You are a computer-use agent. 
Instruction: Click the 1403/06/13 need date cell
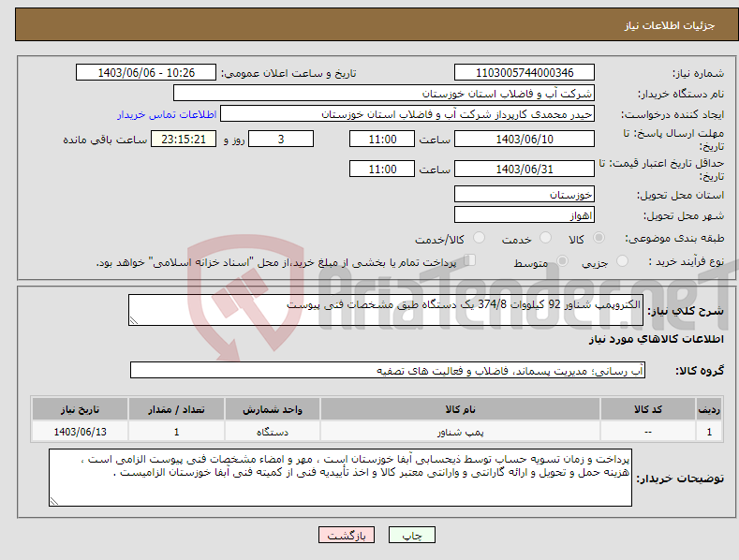click(x=81, y=432)
